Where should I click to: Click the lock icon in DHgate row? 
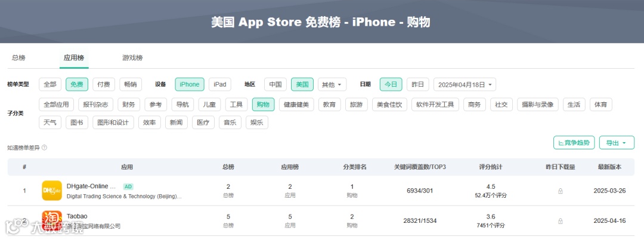560,191
